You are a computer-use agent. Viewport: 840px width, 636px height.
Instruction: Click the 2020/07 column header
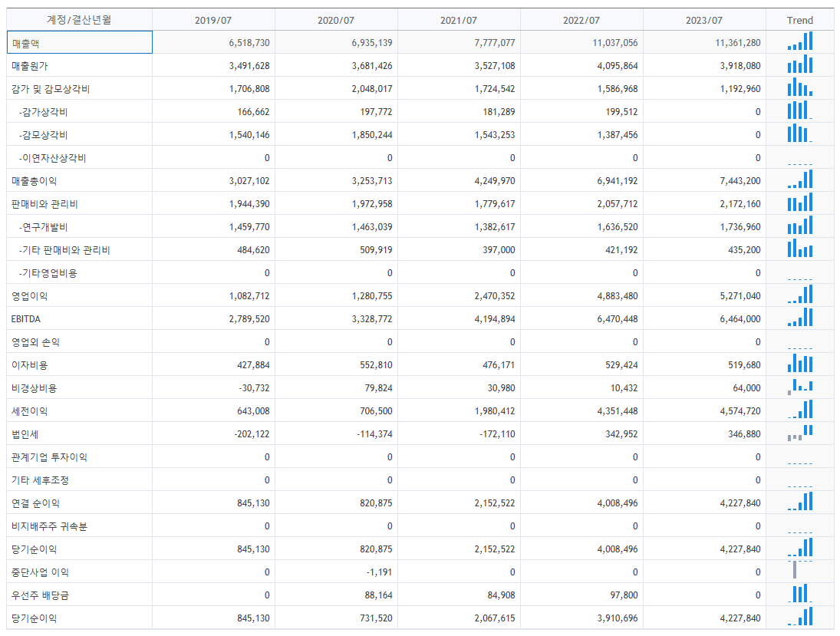point(336,21)
